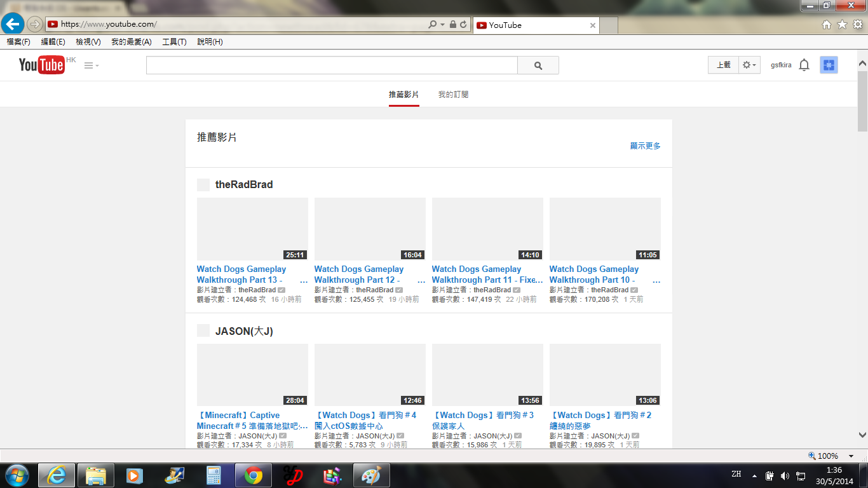
Task: Launch Google Chrome from the taskbar
Action: (x=253, y=475)
